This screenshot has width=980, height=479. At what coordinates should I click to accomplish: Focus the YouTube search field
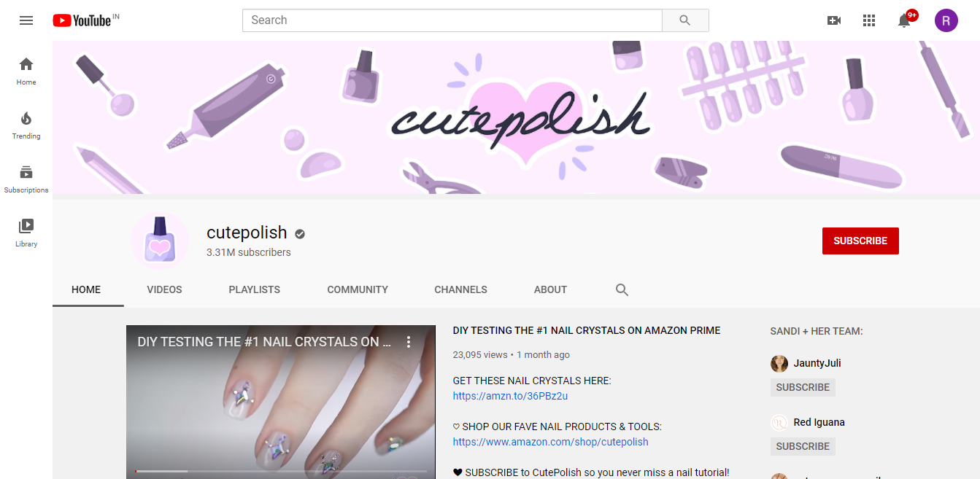click(x=452, y=20)
